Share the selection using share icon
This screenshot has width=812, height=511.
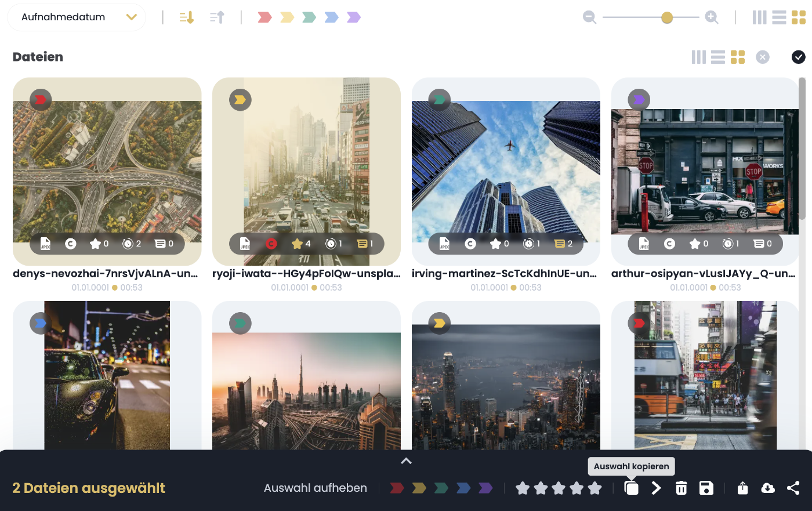pos(793,488)
